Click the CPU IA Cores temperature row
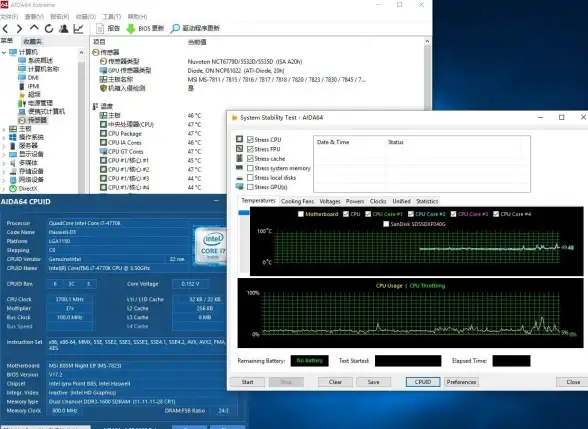588x429 pixels. (121, 142)
